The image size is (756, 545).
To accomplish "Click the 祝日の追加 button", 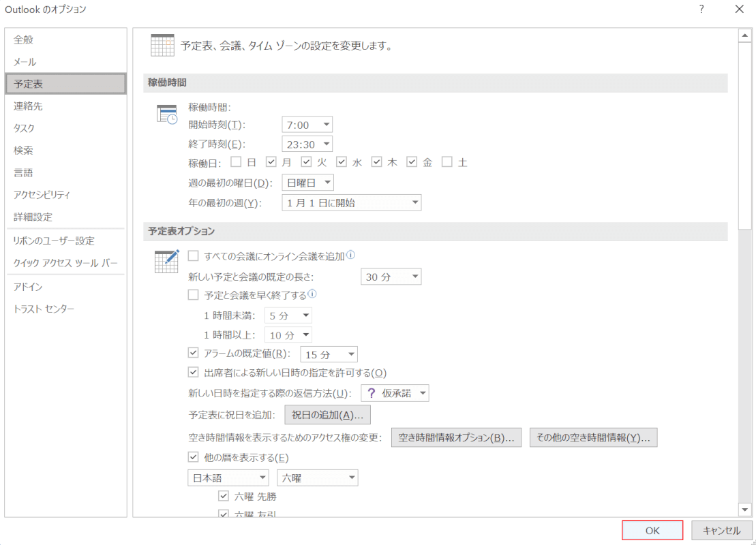I will [327, 415].
